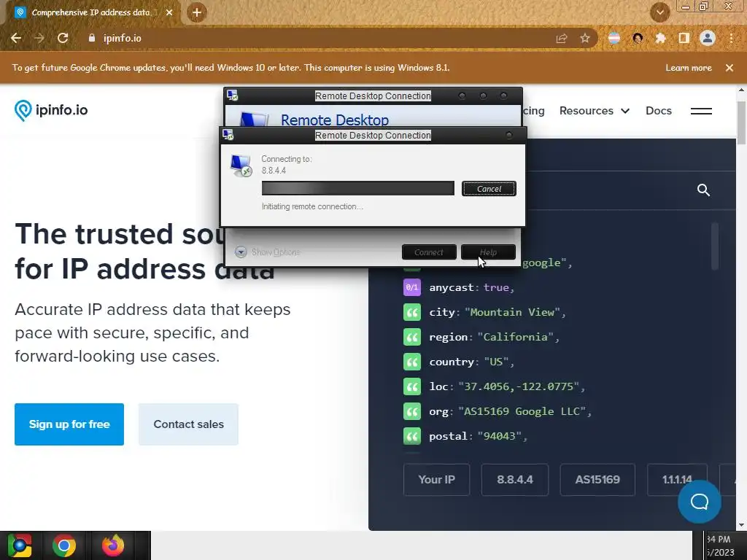Image resolution: width=747 pixels, height=560 pixels.
Task: Click the "37.4056,-122.0775" loc value
Action: point(519,386)
